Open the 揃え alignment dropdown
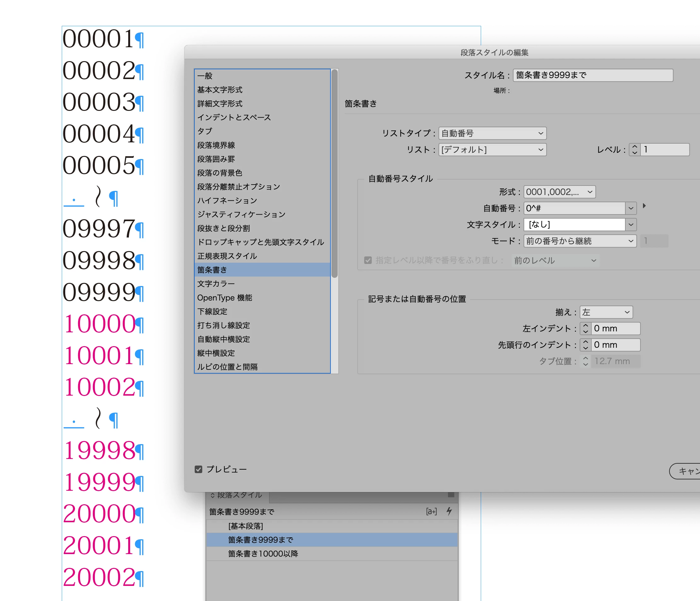Viewport: 700px width, 601px height. pos(606,312)
